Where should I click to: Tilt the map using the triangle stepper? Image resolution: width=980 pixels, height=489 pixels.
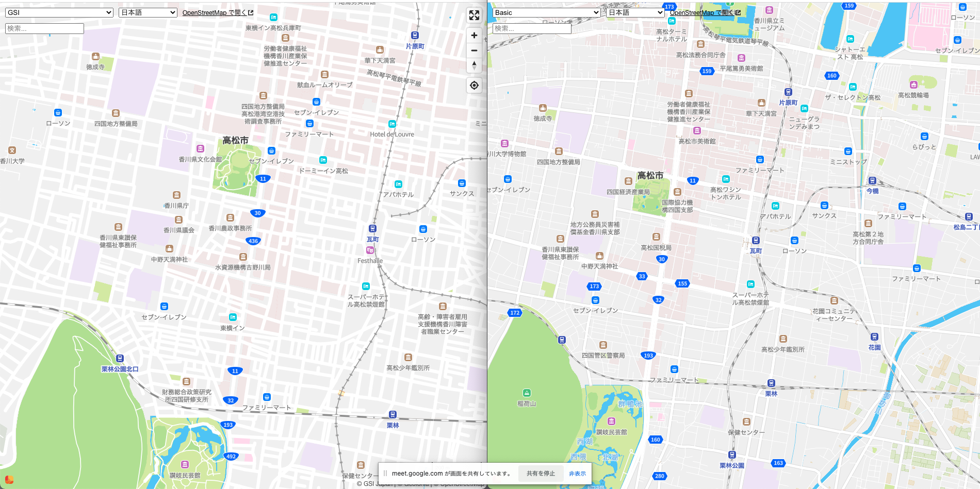pos(474,66)
